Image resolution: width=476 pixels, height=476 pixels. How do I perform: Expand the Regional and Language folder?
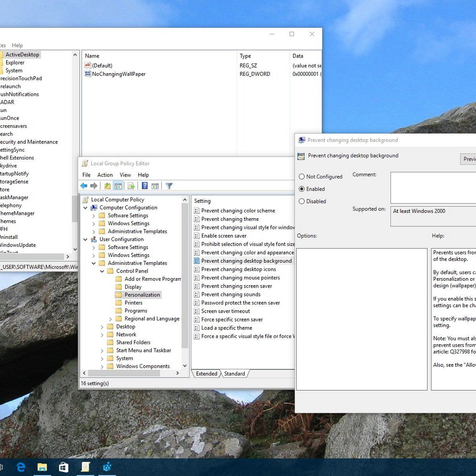point(110,319)
